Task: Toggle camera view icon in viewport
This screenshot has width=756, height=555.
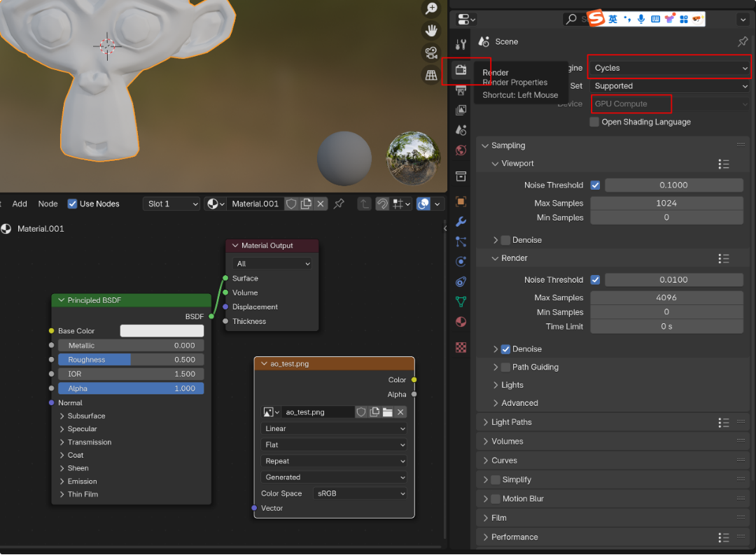Action: tap(431, 52)
